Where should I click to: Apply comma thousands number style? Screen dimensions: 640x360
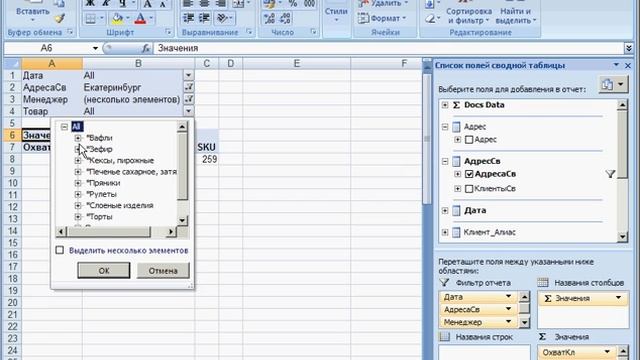pos(310,4)
